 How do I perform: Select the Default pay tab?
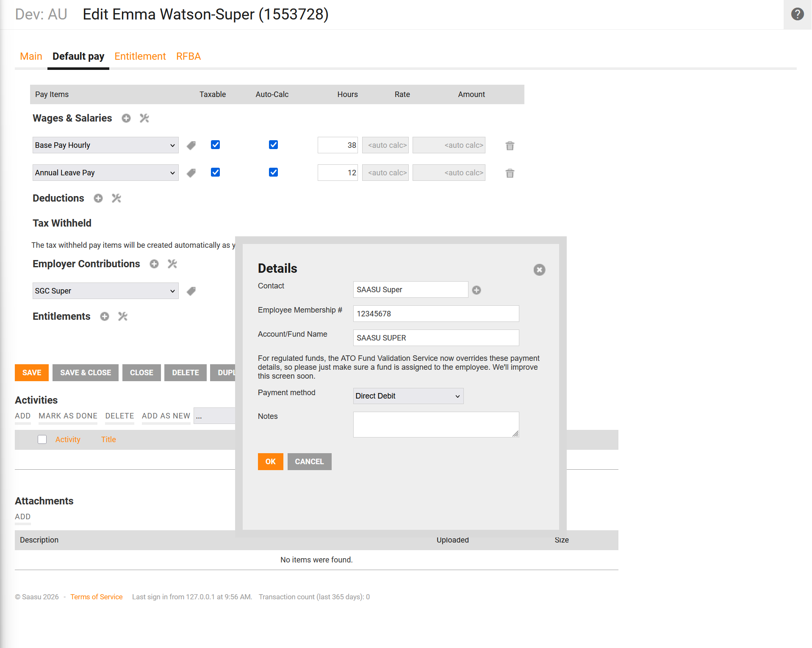coord(78,56)
